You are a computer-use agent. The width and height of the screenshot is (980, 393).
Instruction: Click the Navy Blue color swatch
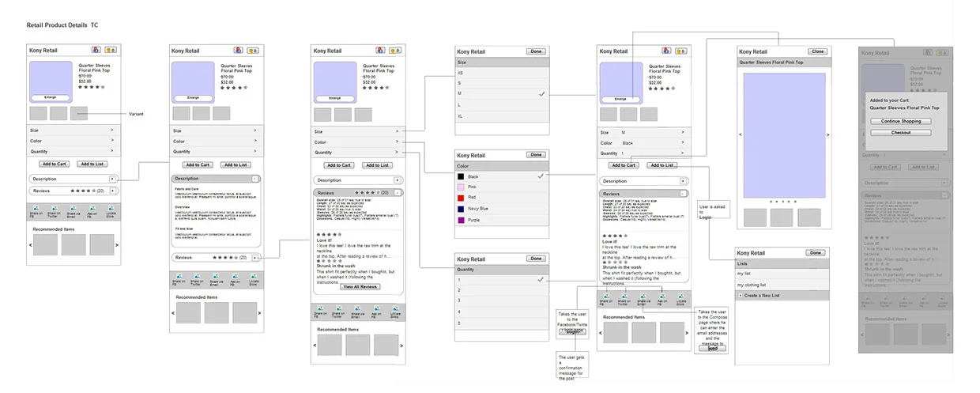tap(461, 209)
